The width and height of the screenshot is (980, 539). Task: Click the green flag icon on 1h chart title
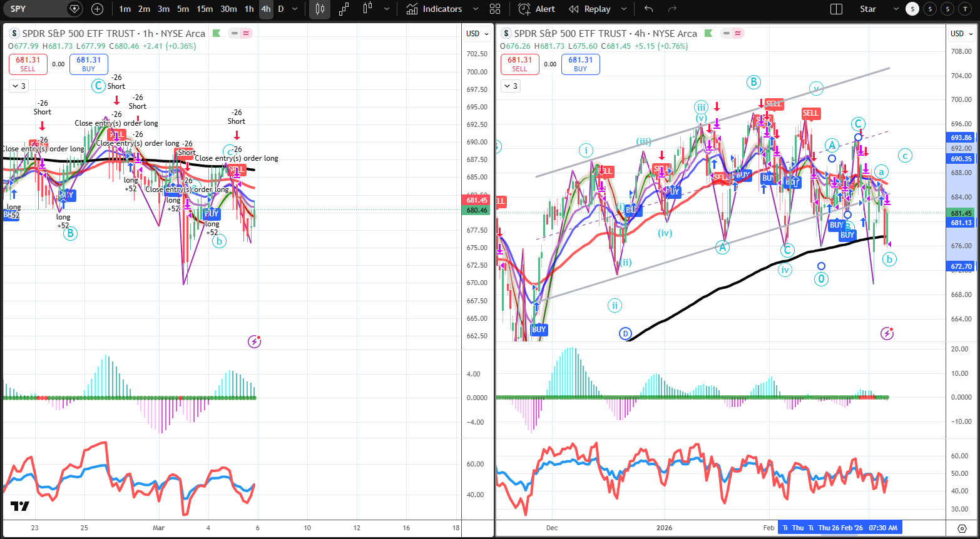coord(217,33)
